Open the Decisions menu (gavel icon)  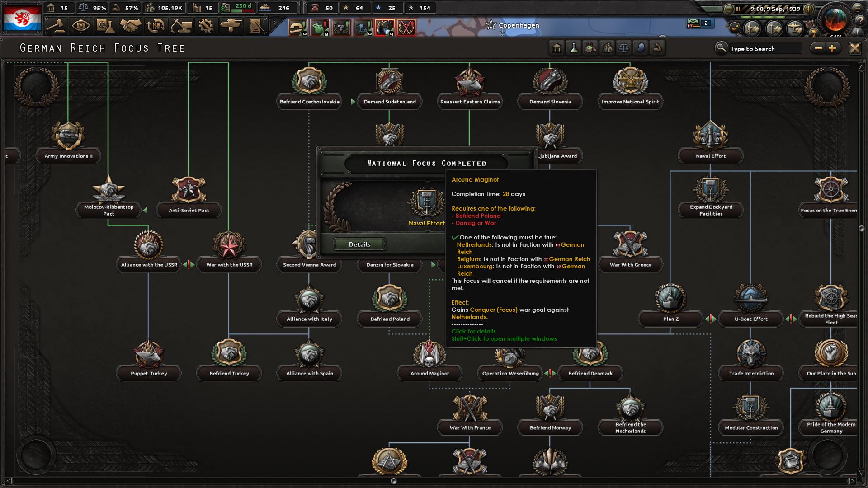tap(57, 26)
